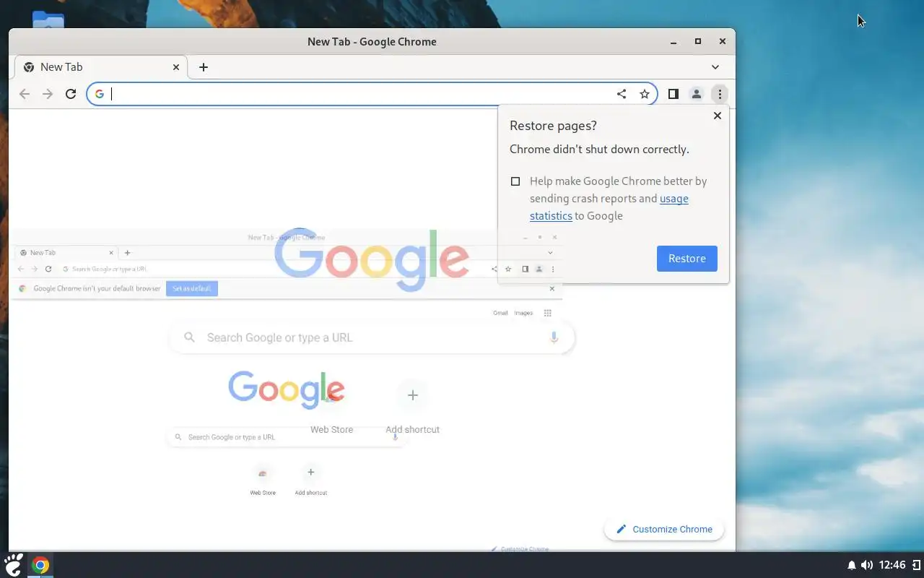Dismiss the Restore pages popup
The width and height of the screenshot is (924, 578).
pyautogui.click(x=718, y=116)
